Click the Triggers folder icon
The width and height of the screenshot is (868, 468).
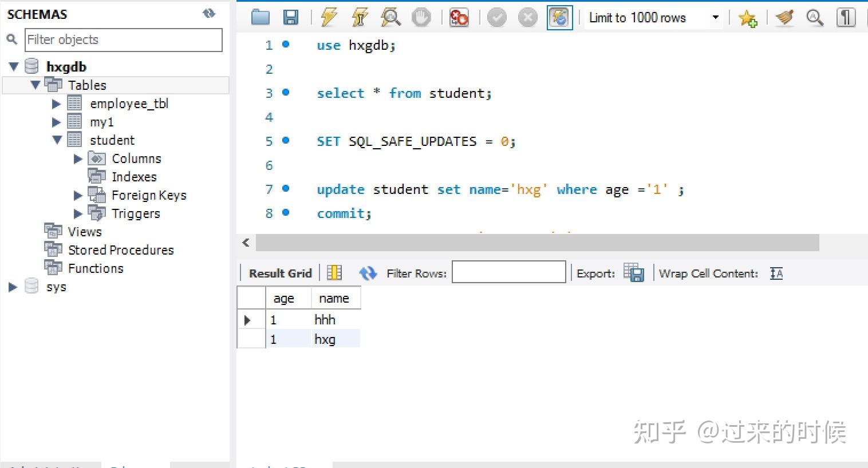(x=97, y=213)
